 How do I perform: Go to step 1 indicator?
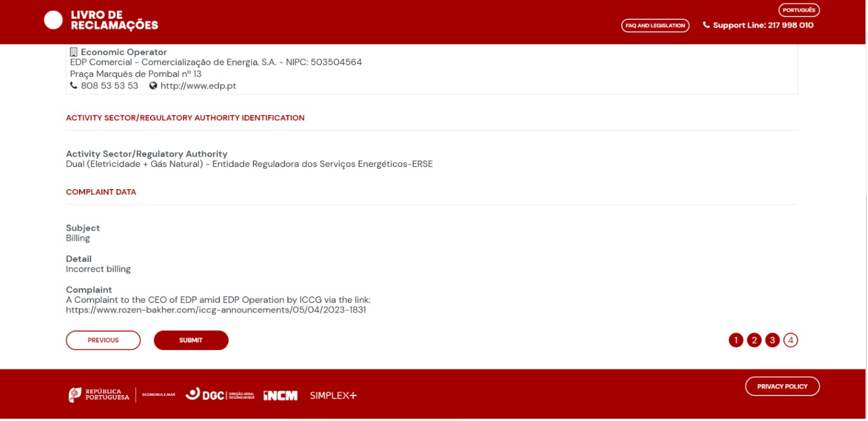[x=736, y=340]
